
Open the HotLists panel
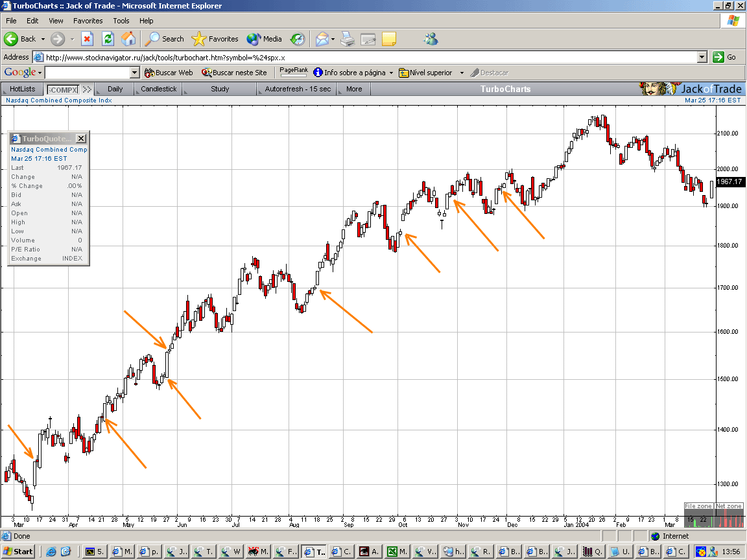click(x=23, y=89)
